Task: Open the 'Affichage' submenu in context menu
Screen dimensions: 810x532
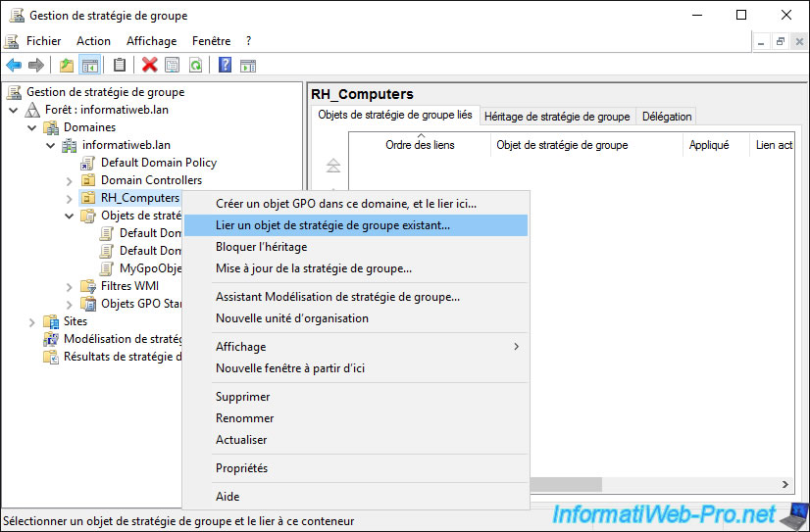Action: coord(240,347)
